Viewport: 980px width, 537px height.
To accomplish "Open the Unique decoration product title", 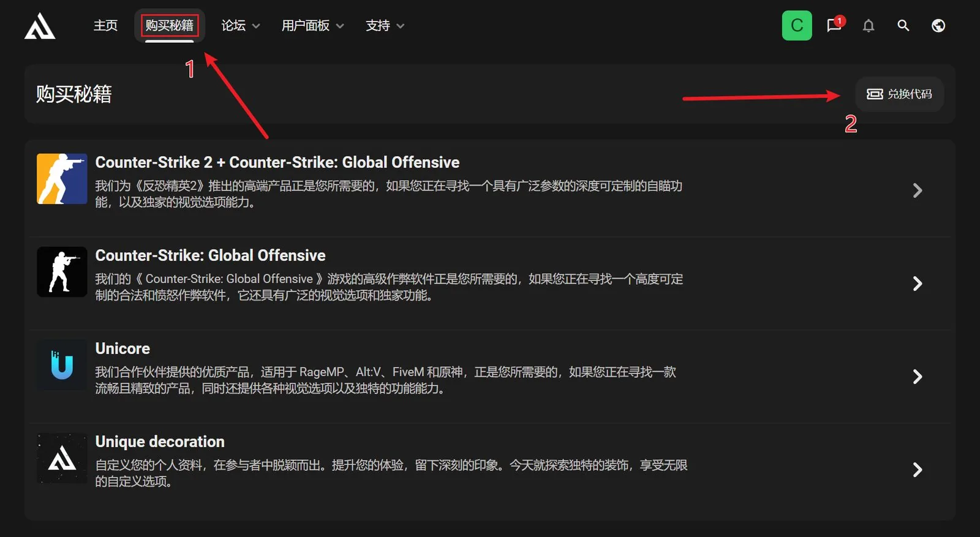I will [x=160, y=441].
